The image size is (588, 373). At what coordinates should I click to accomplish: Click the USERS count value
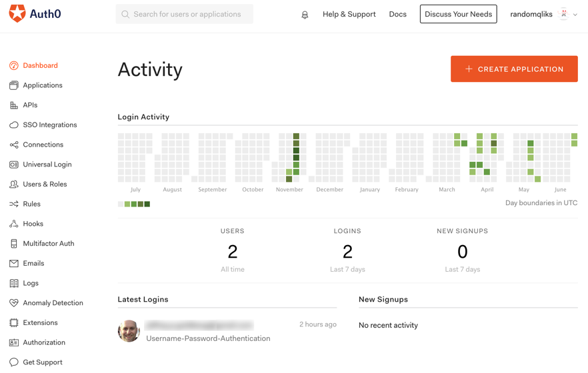point(233,251)
